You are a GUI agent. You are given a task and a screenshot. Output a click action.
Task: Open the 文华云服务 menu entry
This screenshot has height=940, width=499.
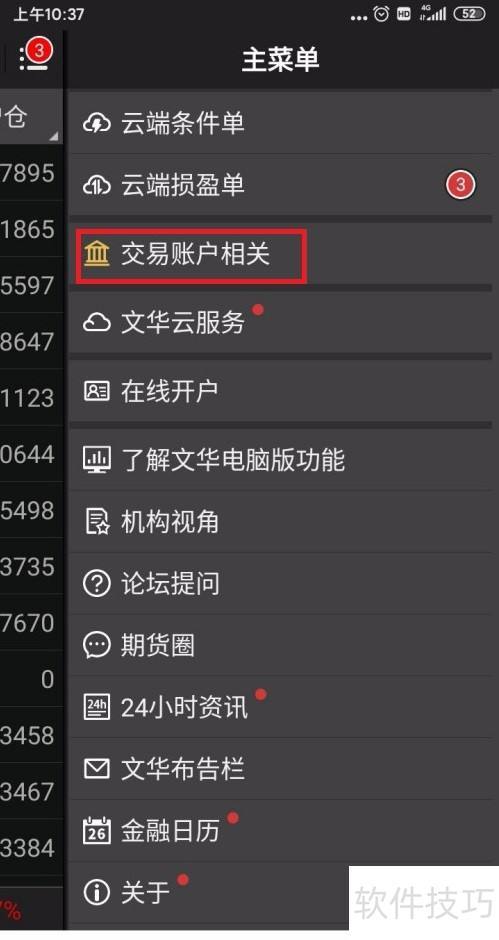click(281, 323)
